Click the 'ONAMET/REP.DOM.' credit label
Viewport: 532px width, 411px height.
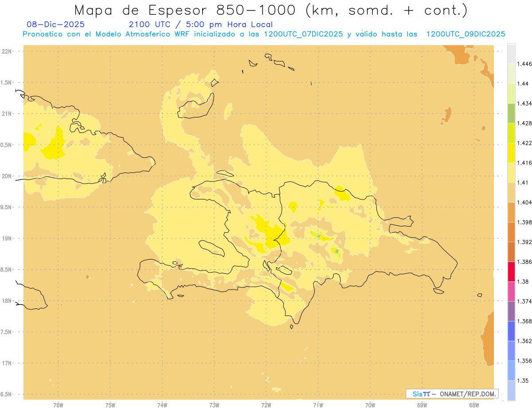coord(468,394)
